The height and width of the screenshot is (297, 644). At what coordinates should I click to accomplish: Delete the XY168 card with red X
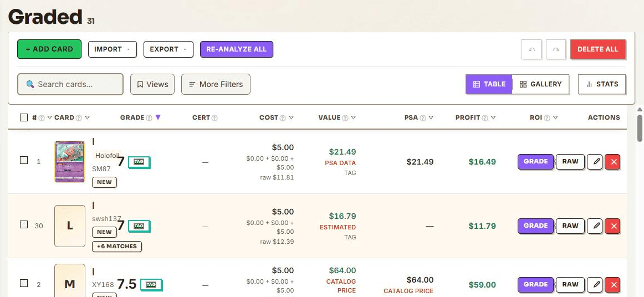click(614, 285)
